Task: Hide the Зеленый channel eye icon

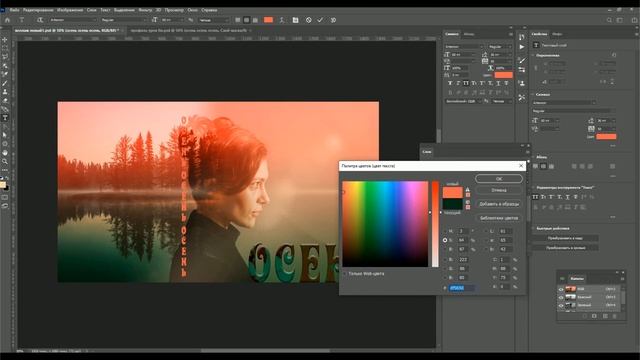Action: click(x=561, y=305)
